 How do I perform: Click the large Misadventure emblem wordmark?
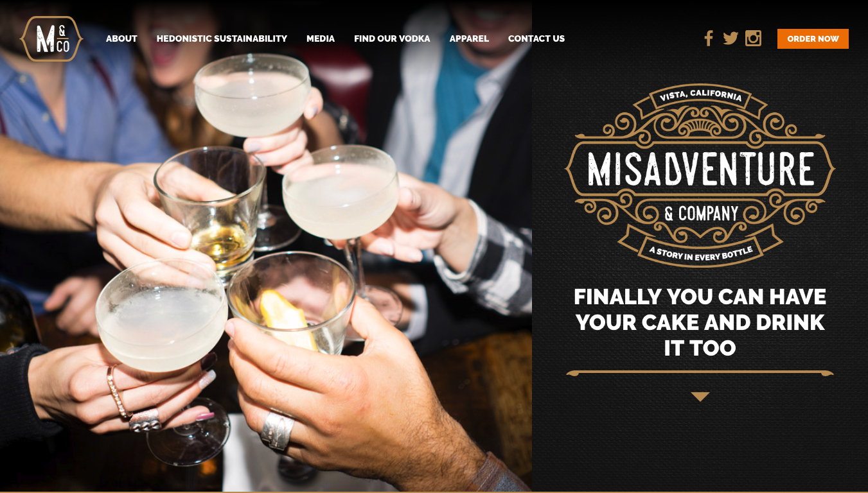pyautogui.click(x=700, y=169)
